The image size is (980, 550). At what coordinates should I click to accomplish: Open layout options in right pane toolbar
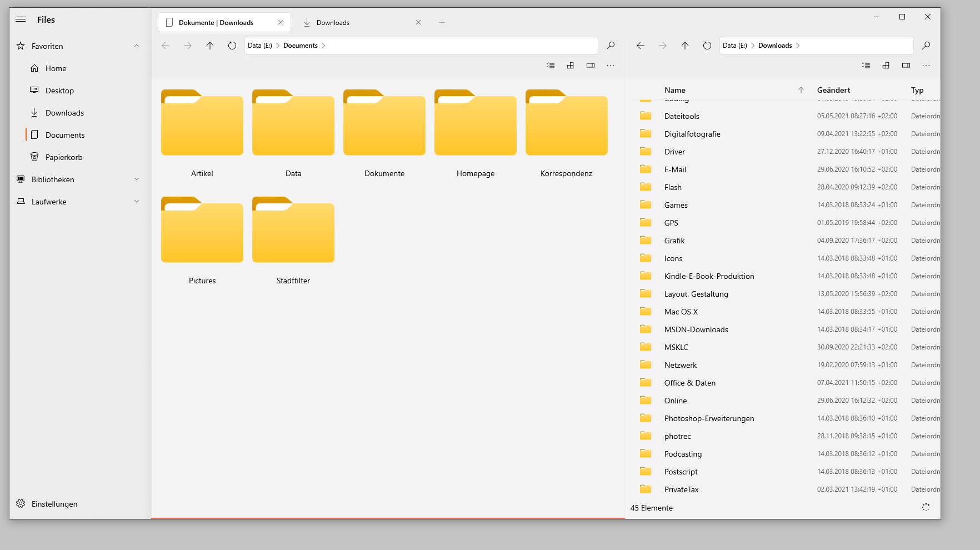tap(886, 66)
